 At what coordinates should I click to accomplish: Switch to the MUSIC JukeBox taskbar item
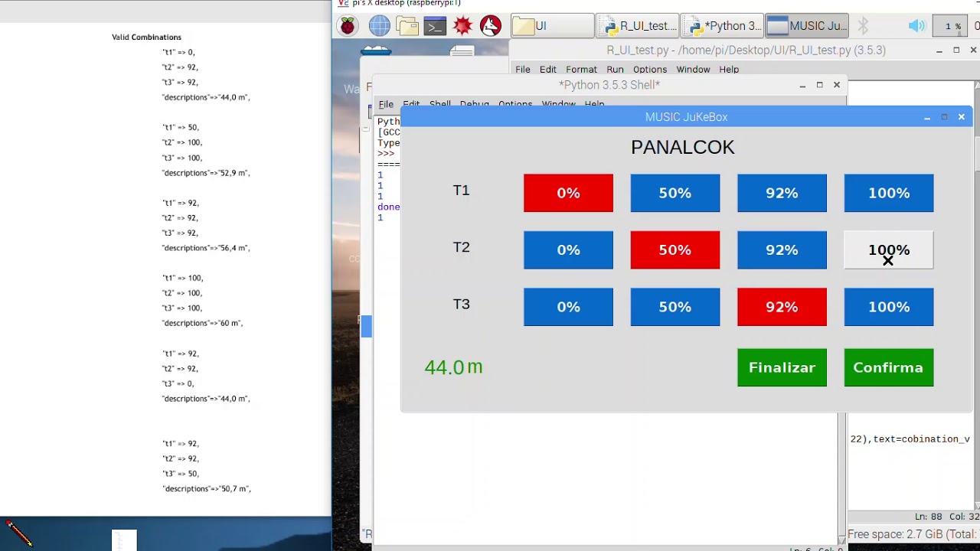(x=807, y=26)
